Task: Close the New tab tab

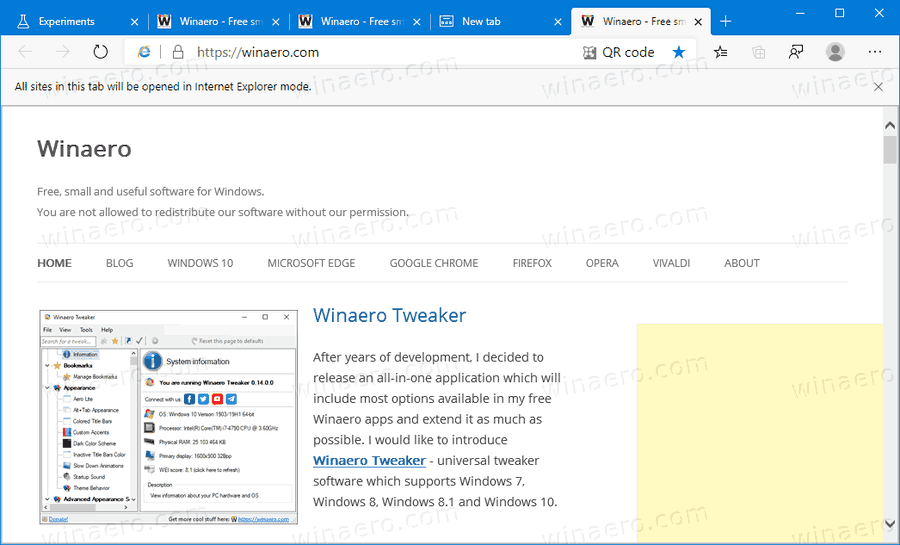Action: click(x=558, y=22)
